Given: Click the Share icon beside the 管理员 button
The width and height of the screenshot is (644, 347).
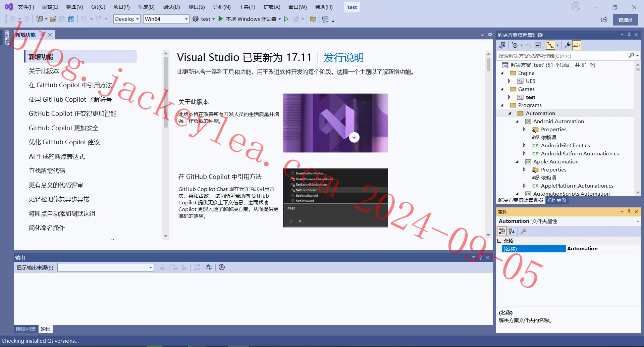Looking at the screenshot, I should click(604, 19).
